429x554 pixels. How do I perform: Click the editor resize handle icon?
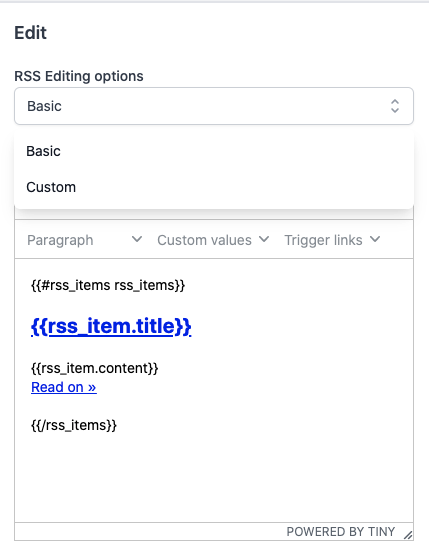pyautogui.click(x=408, y=535)
